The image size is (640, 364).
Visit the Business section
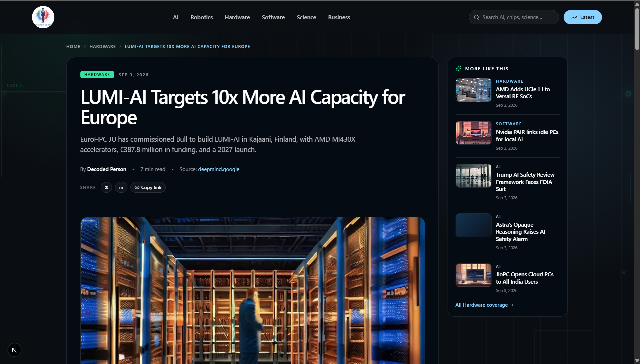[x=339, y=17]
